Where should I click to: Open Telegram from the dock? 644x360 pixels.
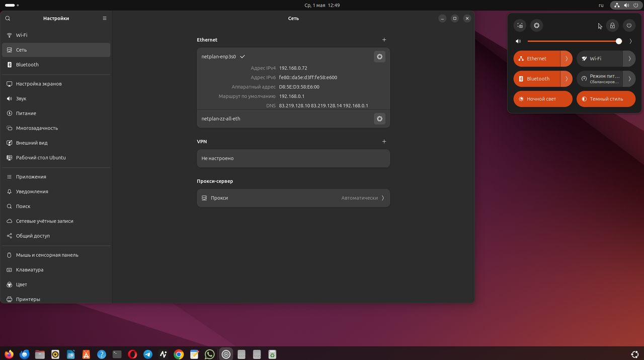pyautogui.click(x=148, y=354)
